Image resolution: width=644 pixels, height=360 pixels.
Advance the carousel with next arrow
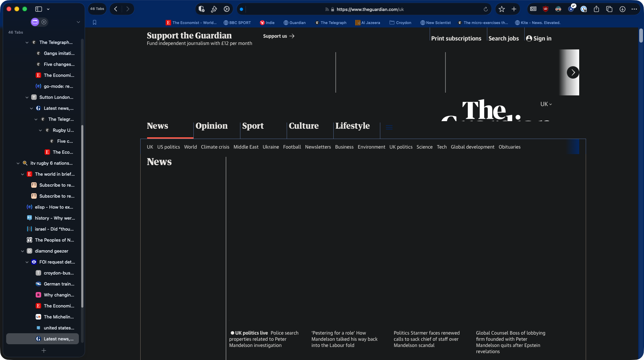click(573, 72)
